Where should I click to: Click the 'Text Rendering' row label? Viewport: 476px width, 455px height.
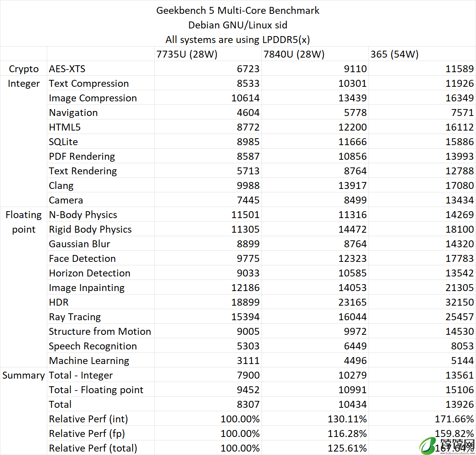[83, 171]
